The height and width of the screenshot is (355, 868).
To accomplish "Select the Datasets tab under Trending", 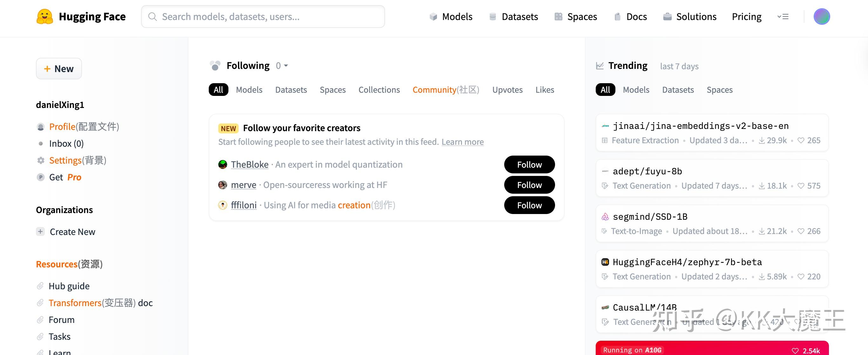I will [x=678, y=90].
